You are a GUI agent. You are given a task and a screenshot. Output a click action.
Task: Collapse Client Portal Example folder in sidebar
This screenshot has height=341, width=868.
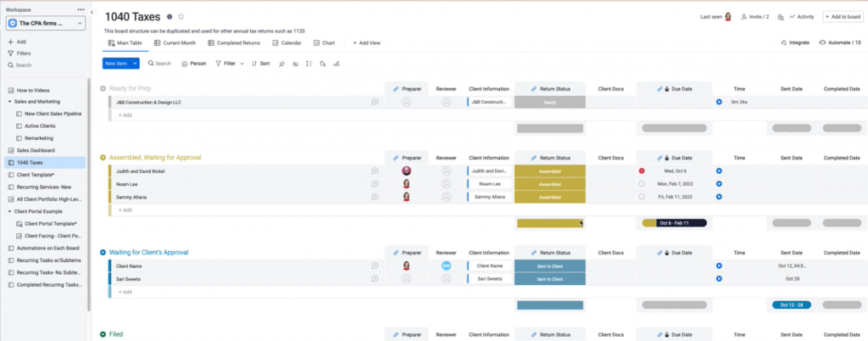9,211
